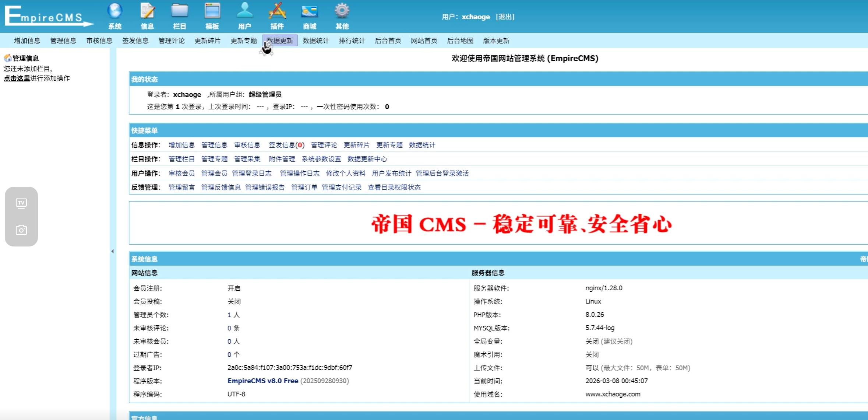Click the 其他 gear icon
Viewport: 868px width, 420px height.
point(342,11)
